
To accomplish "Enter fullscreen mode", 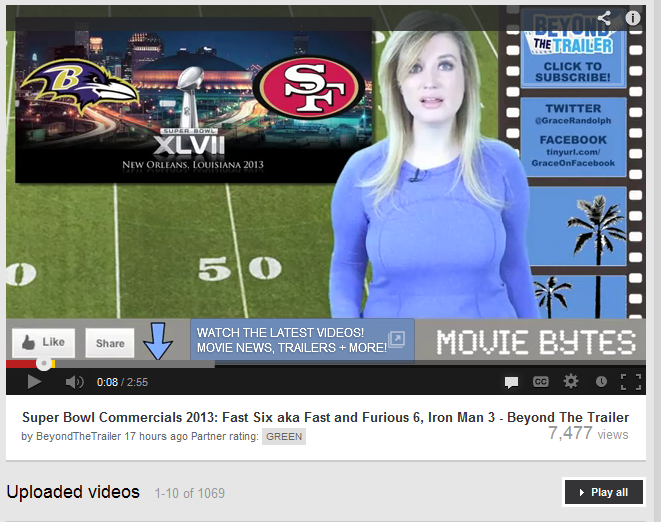I will click(x=631, y=382).
